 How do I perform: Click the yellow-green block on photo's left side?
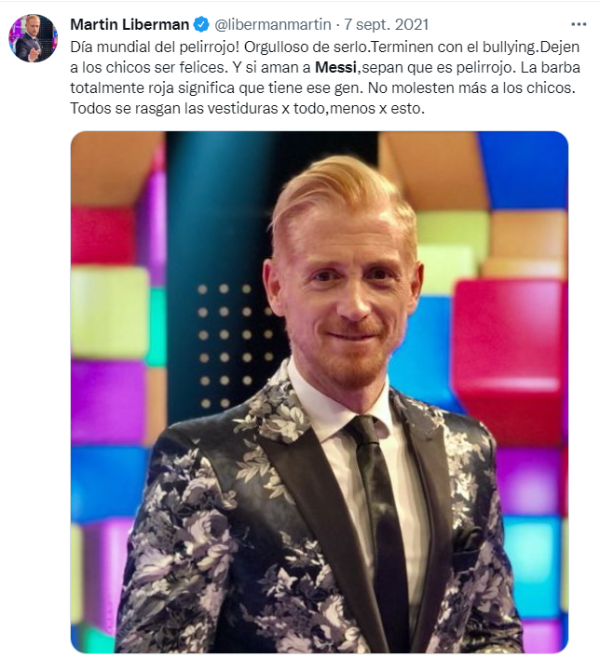click(x=110, y=313)
